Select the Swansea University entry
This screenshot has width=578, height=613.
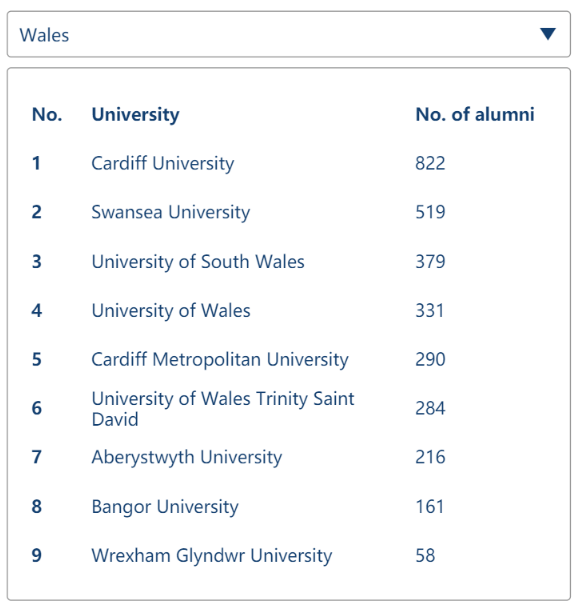pos(171,212)
